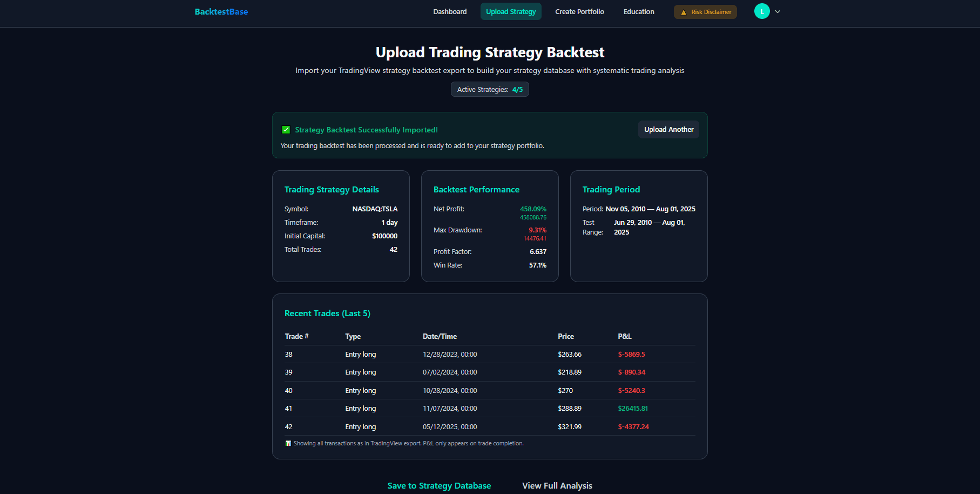Click the Price column header
Viewport: 980px width, 494px height.
(x=565, y=336)
